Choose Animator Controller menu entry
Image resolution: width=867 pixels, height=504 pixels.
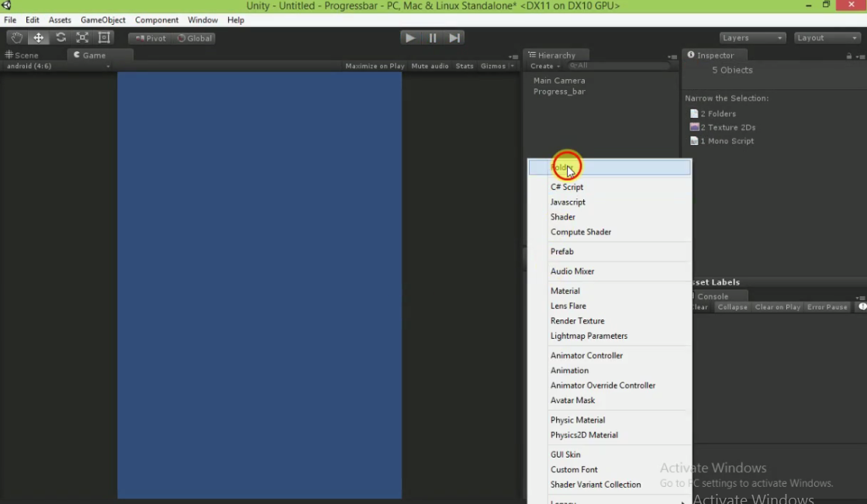tap(610, 356)
